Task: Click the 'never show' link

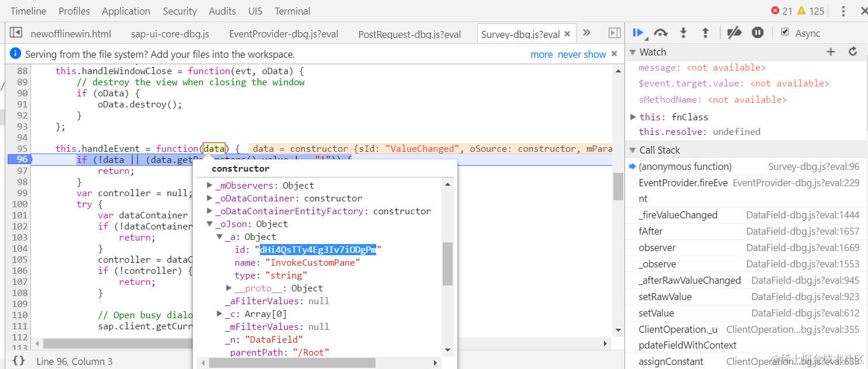Action: coord(582,54)
